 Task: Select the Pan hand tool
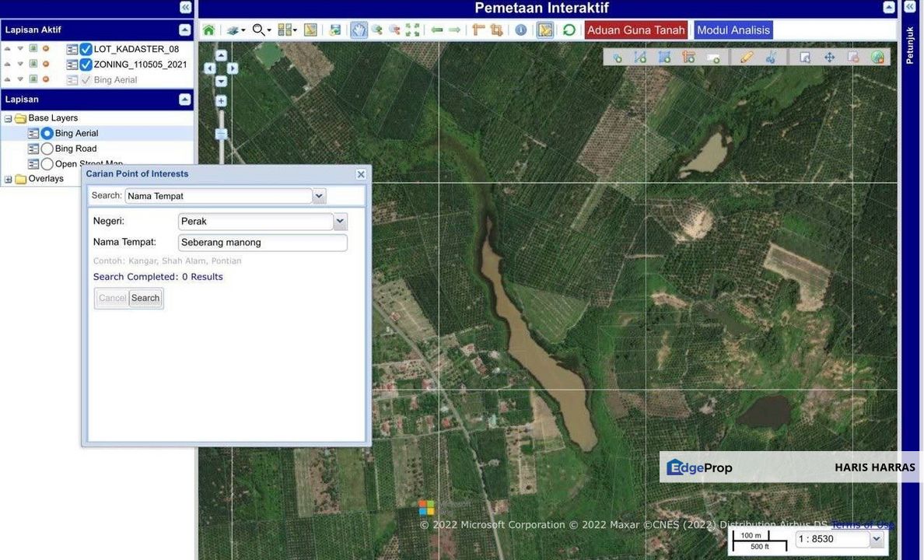point(359,30)
